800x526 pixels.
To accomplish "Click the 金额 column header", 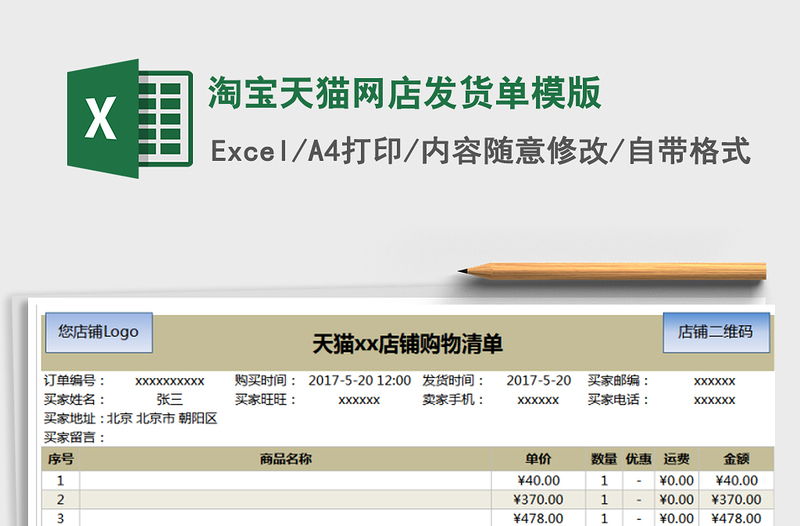I will coord(736,459).
